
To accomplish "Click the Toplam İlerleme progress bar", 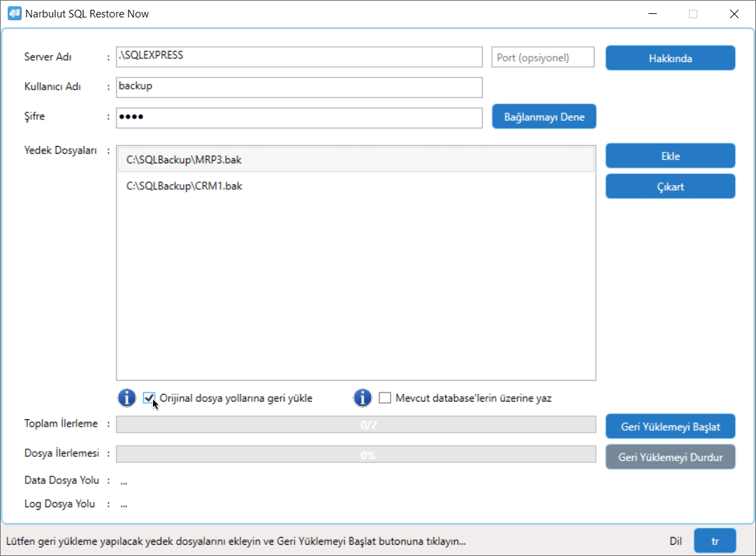I will click(356, 425).
